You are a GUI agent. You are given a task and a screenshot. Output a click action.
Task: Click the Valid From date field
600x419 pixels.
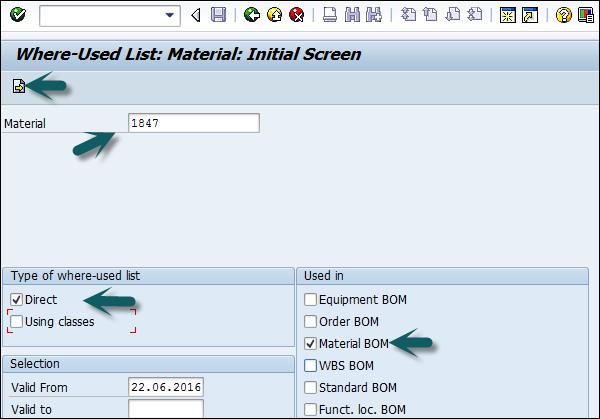point(166,387)
